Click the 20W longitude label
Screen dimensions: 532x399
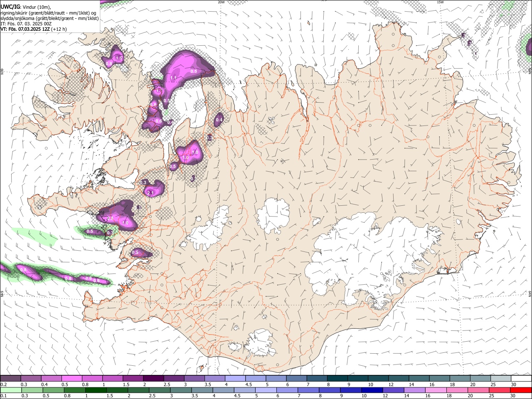[x=221, y=2]
